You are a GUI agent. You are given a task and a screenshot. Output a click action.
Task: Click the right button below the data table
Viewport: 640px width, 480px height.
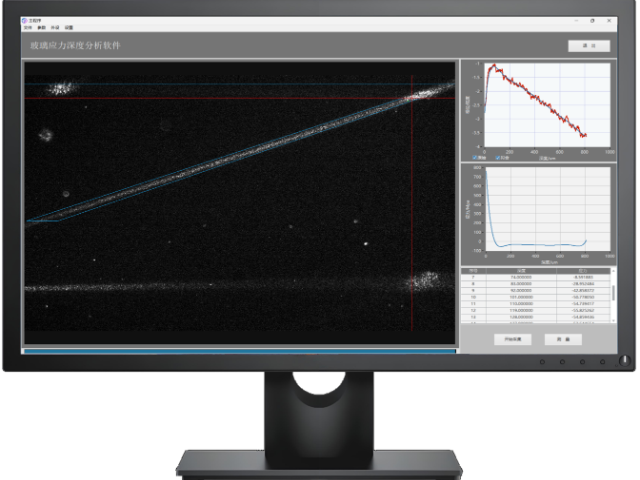(563, 339)
